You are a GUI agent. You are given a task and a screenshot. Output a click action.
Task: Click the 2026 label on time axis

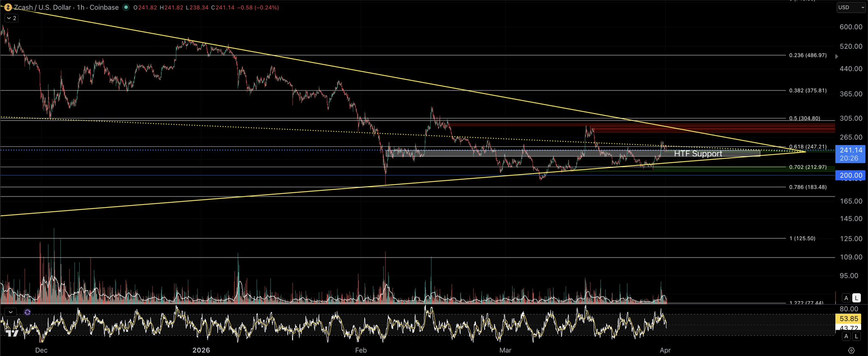(x=201, y=350)
